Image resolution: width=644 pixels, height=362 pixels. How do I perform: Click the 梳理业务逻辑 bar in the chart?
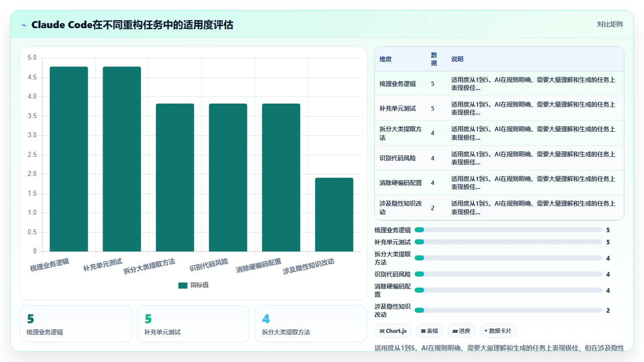click(x=69, y=159)
